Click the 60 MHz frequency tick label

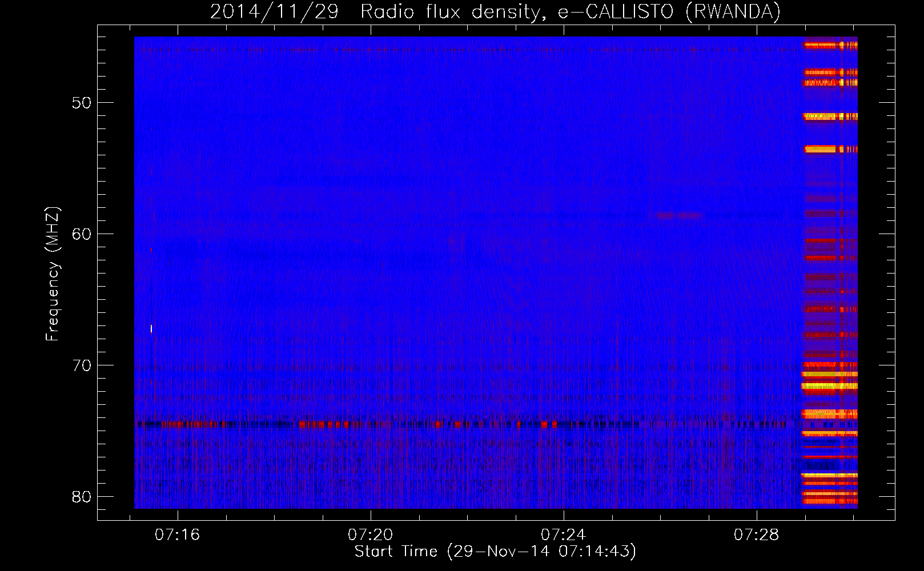pos(82,234)
